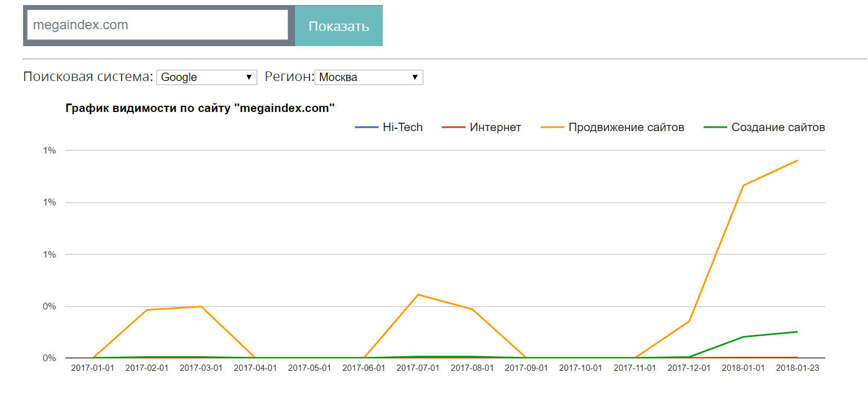868x395 pixels.
Task: Click the orange line point at 2017-12-01
Action: (x=689, y=321)
